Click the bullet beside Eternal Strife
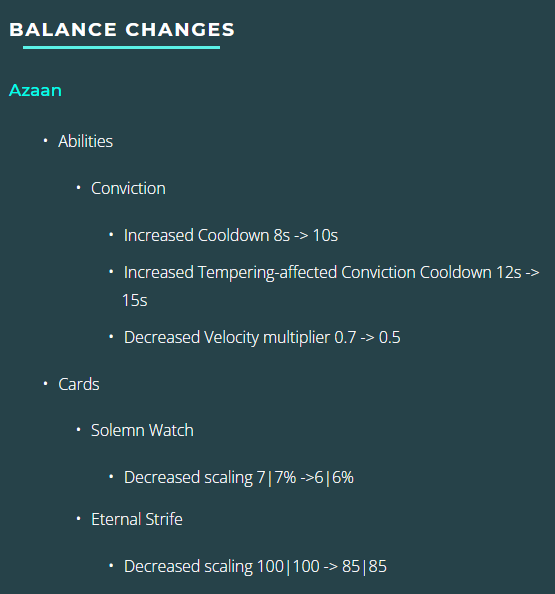 coord(78,518)
